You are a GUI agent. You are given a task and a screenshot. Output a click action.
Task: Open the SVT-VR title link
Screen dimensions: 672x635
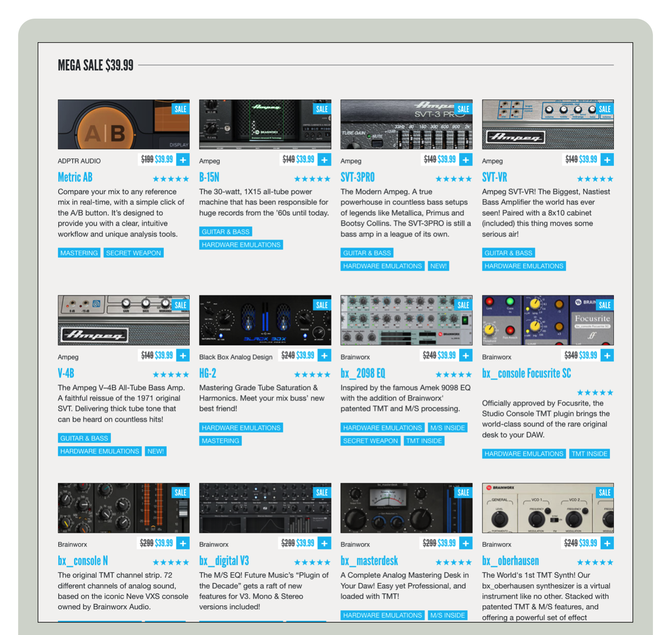tap(494, 177)
